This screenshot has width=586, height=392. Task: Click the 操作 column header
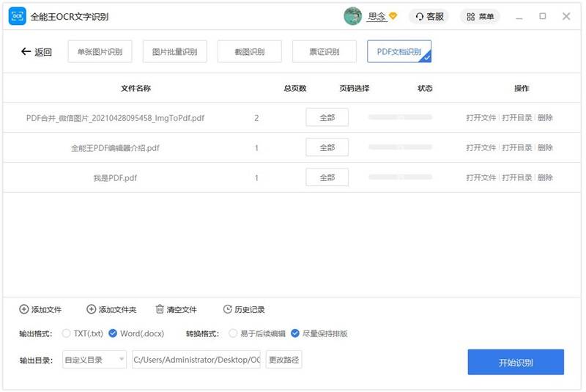point(522,88)
